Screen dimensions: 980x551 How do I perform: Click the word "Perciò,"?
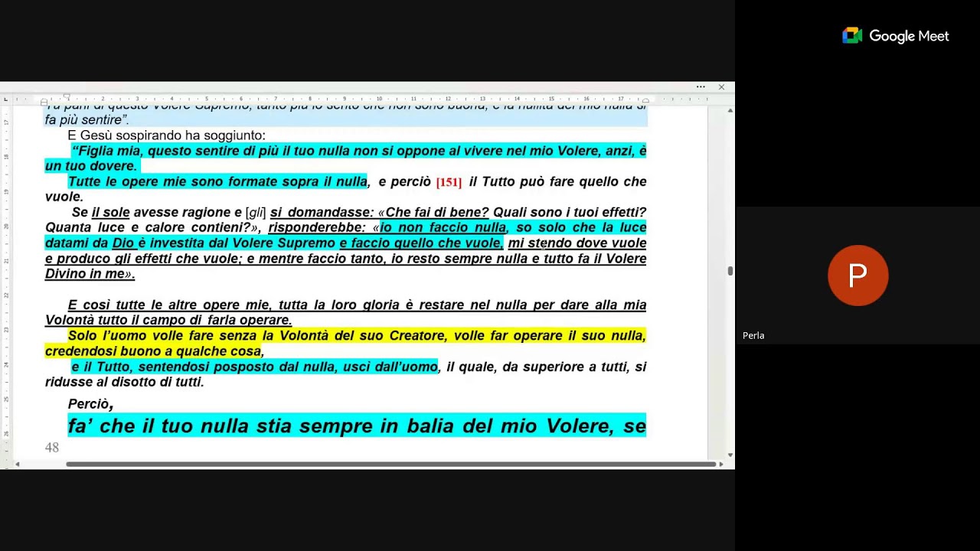pos(91,403)
